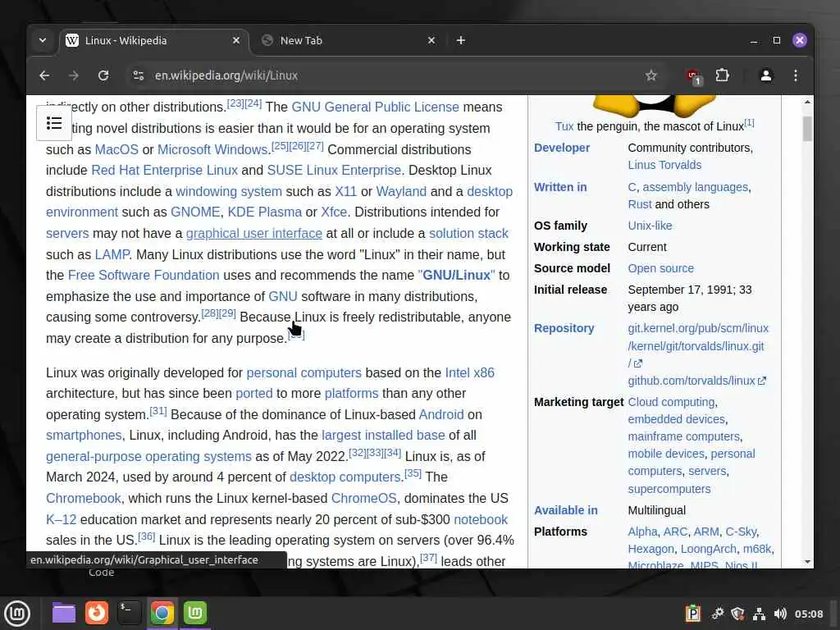Bookmark this page with the star icon
Screen dimensions: 840x630
tap(651, 75)
